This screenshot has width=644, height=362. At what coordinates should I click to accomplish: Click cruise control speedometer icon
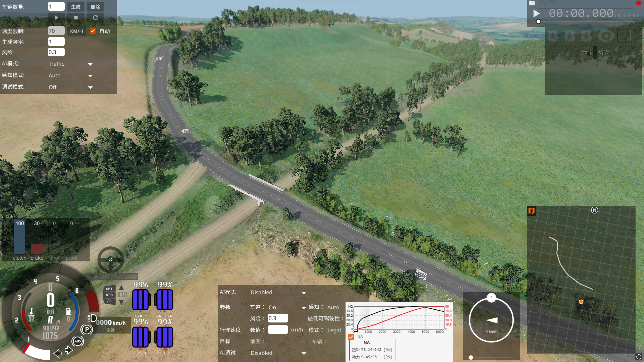pos(109,301)
